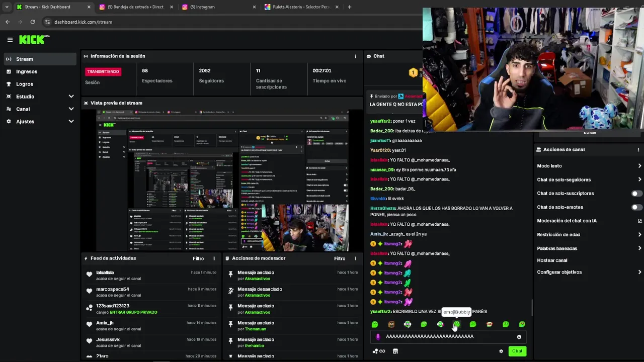Click Jesusssvk in the activity feed
Image resolution: width=644 pixels, height=362 pixels.
coord(108,340)
